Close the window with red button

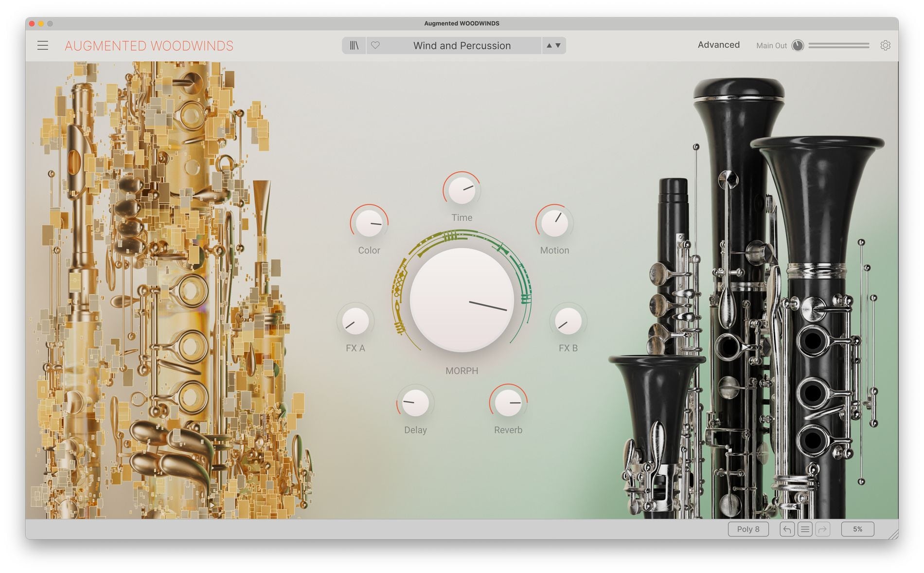[x=32, y=23]
